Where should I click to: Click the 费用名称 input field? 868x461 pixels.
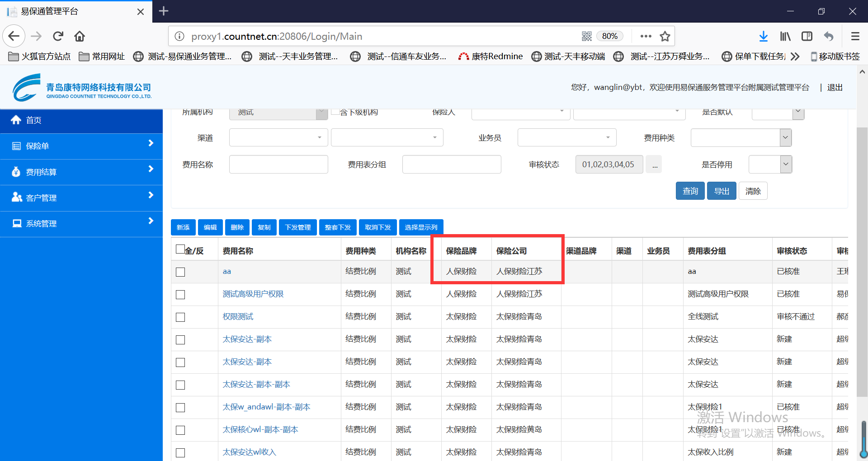[x=278, y=165]
